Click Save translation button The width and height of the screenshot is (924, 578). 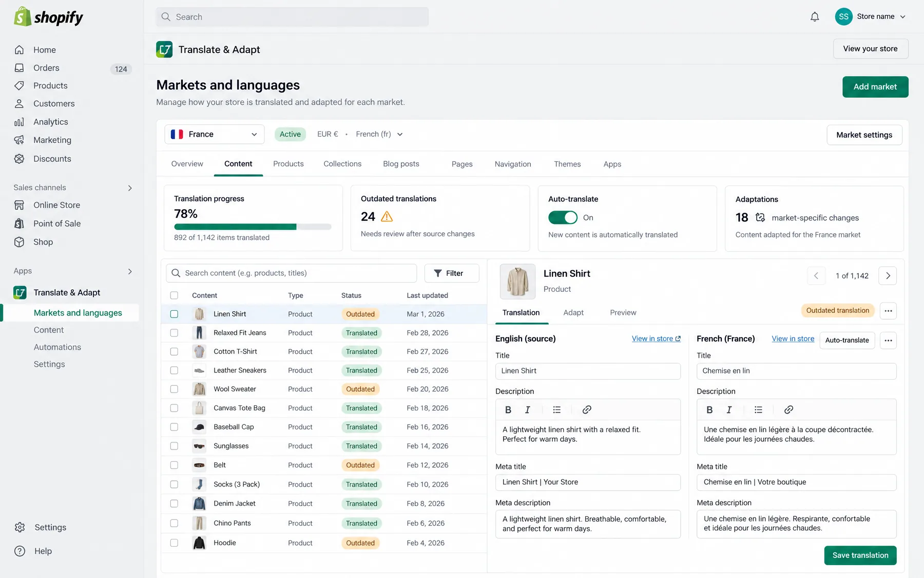[x=860, y=555]
